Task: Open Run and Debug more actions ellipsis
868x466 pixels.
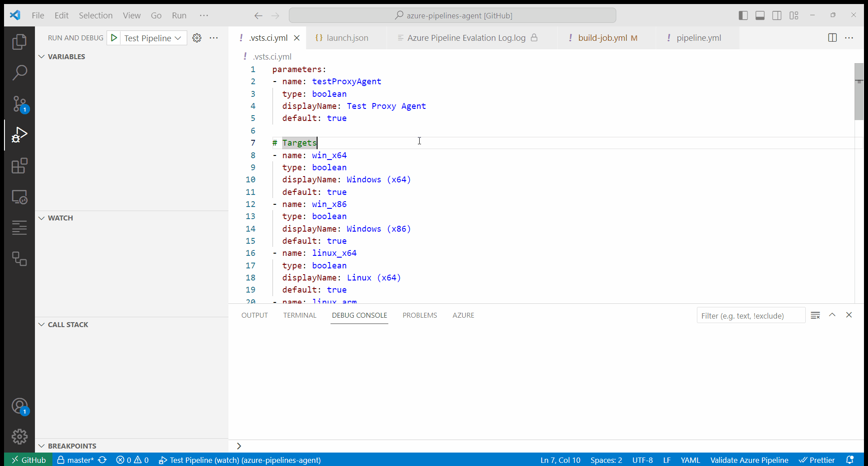Action: click(x=214, y=38)
